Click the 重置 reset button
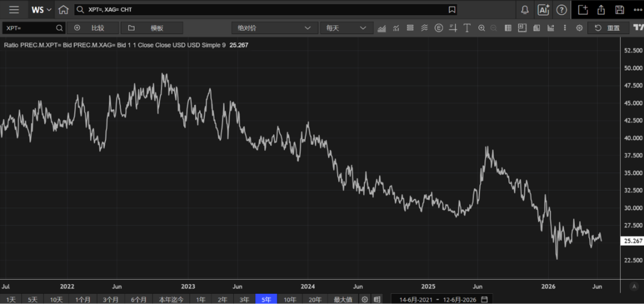644x304 pixels. point(608,28)
